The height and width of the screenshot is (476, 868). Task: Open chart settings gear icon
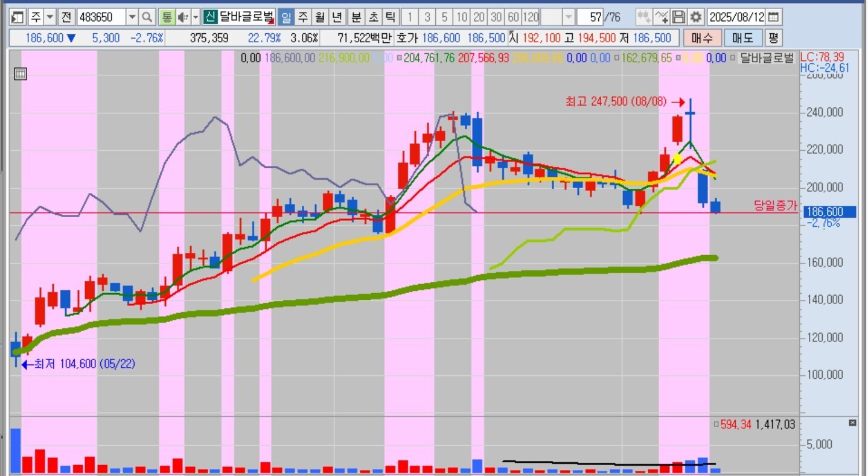[x=697, y=17]
